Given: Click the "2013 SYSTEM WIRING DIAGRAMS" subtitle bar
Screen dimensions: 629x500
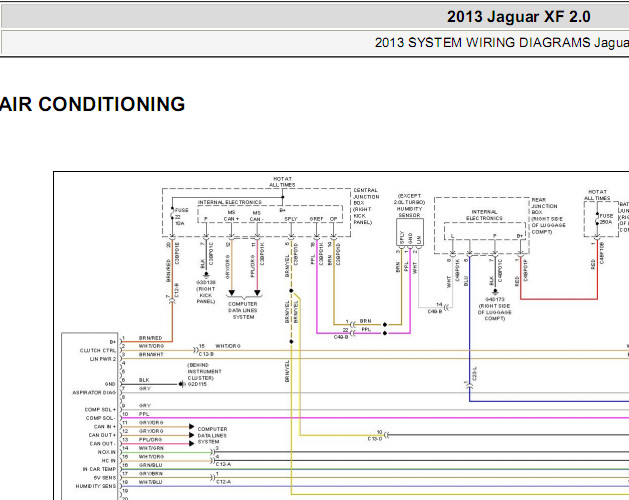Looking at the screenshot, I should point(500,43).
